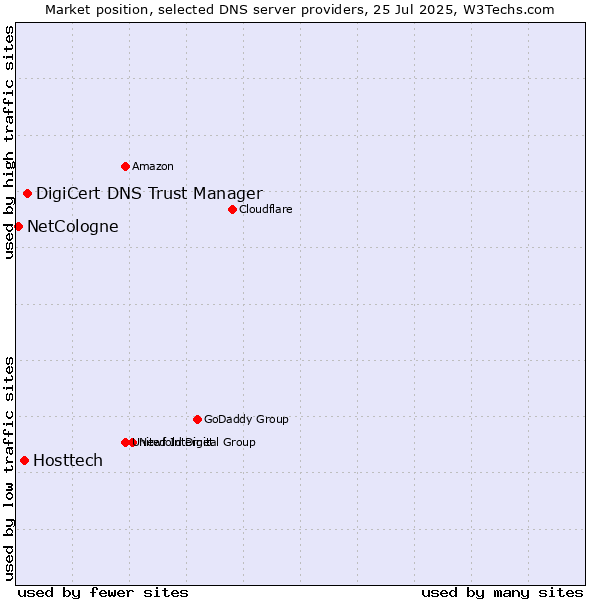Click the GoDaddy Group label
The width and height of the screenshot is (600, 600).
[x=246, y=419]
